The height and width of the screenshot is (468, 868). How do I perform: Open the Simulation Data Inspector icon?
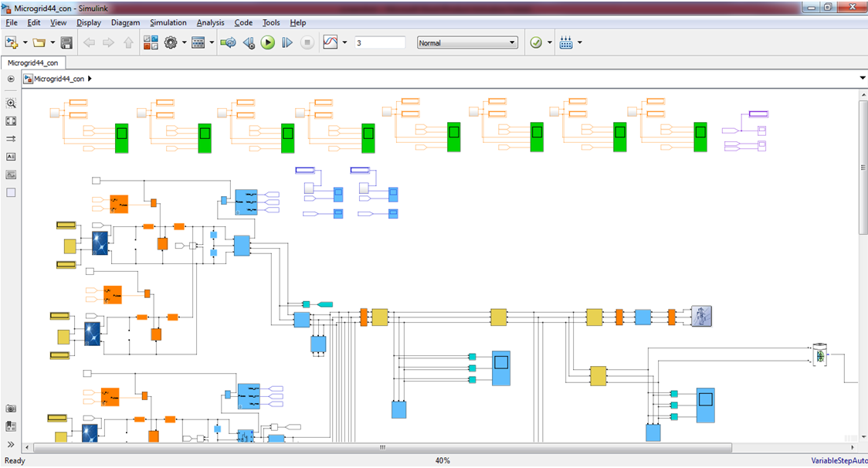click(x=330, y=43)
